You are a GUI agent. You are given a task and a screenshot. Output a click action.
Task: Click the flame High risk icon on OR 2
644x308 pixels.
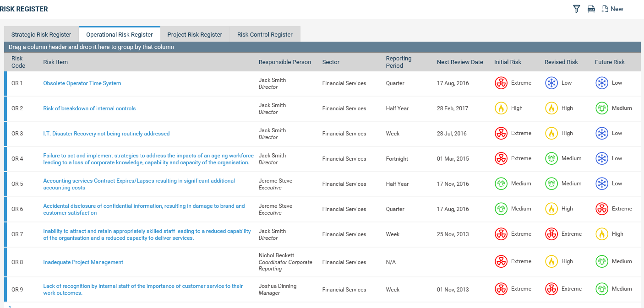(x=501, y=108)
